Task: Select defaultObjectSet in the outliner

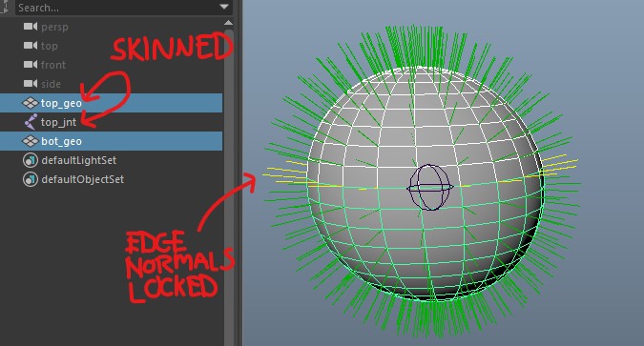Action: click(83, 179)
